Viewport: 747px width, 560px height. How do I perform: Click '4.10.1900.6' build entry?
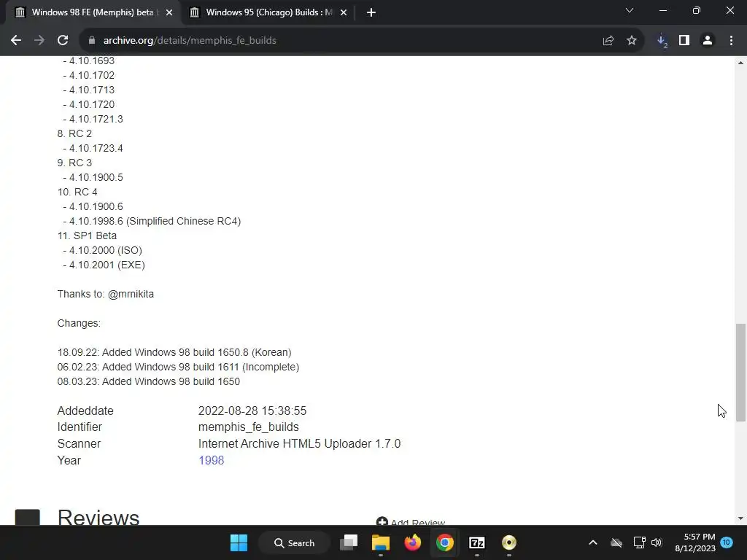click(x=96, y=206)
